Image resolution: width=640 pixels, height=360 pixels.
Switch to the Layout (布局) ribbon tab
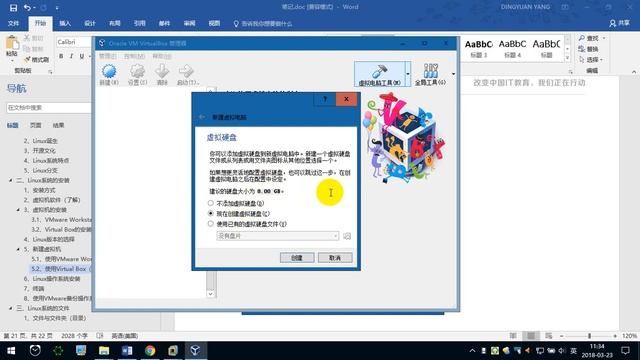pyautogui.click(x=115, y=23)
